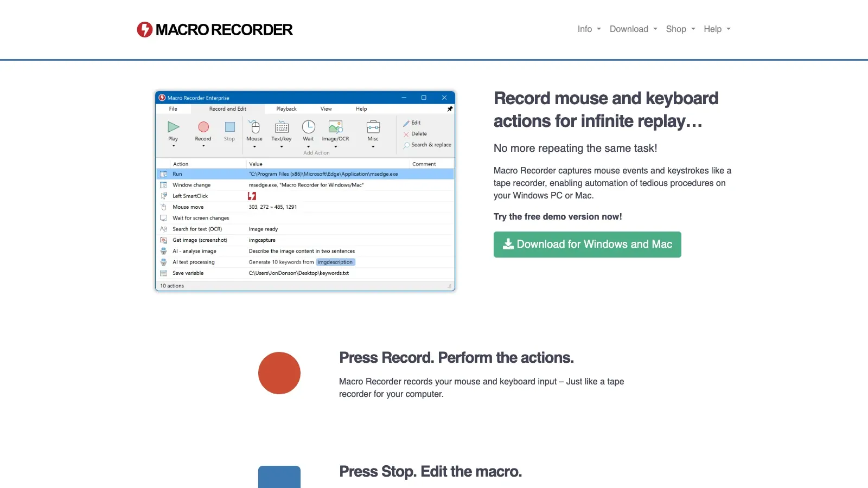Image resolution: width=868 pixels, height=488 pixels.
Task: Expand the dropdown arrow under Mouse
Action: pos(254,146)
